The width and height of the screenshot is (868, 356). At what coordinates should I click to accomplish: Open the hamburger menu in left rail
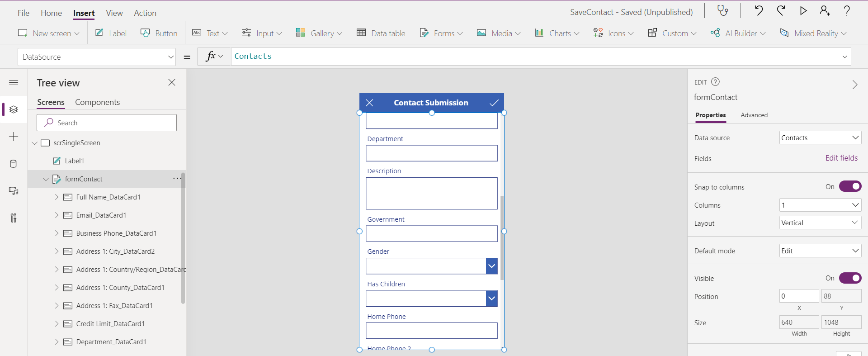click(14, 82)
